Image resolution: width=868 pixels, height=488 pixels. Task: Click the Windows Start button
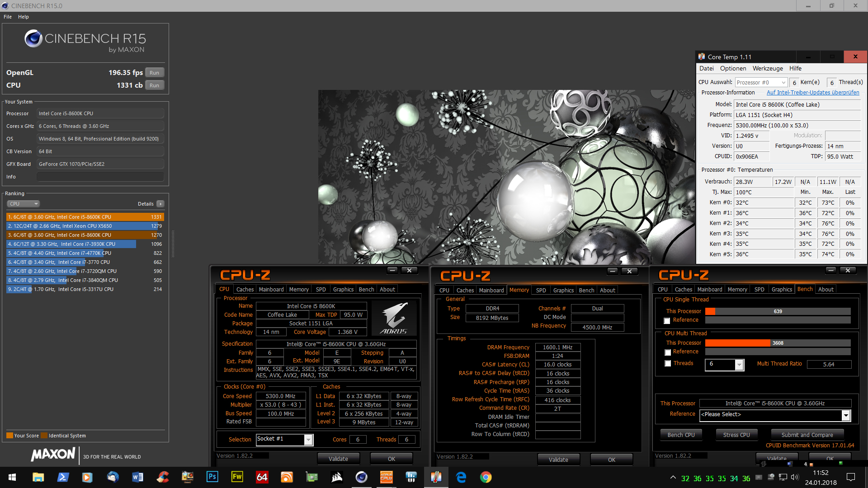click(12, 477)
